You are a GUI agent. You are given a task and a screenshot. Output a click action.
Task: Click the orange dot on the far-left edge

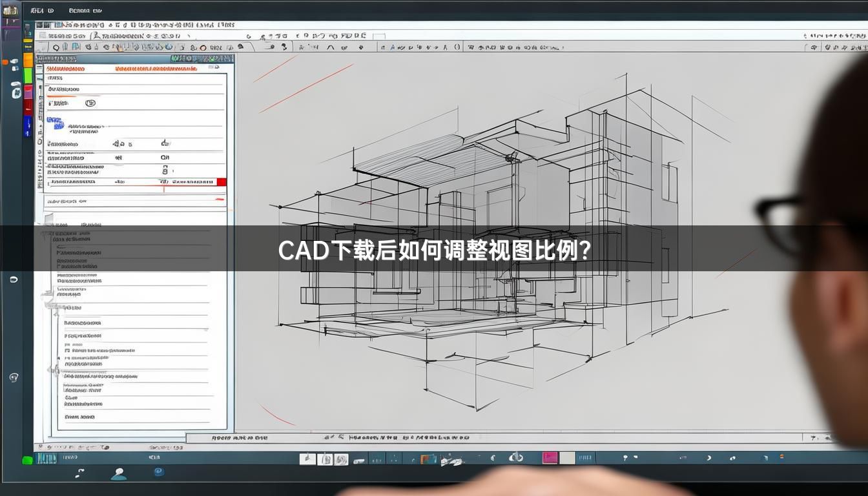click(5, 63)
